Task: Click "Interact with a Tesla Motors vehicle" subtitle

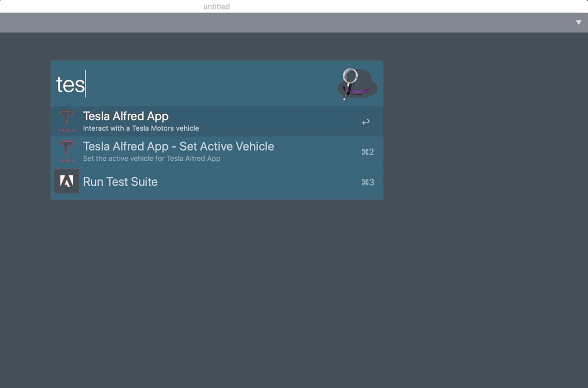Action: pyautogui.click(x=141, y=128)
